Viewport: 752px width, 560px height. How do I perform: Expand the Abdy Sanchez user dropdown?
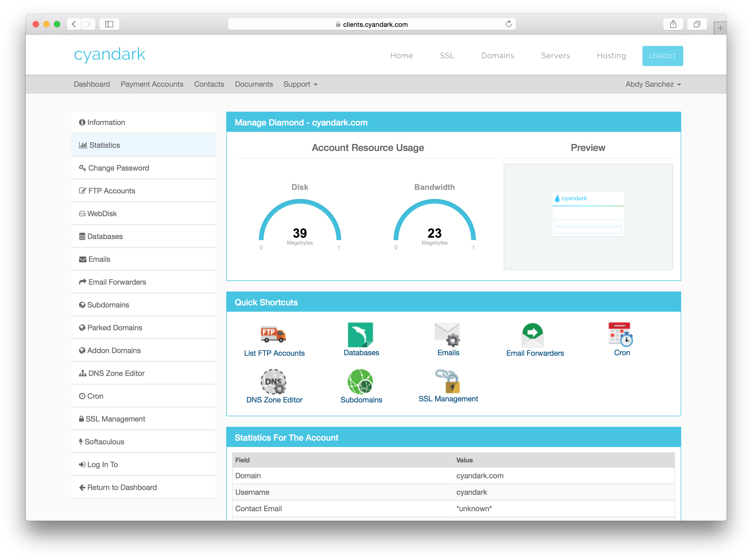pos(653,84)
